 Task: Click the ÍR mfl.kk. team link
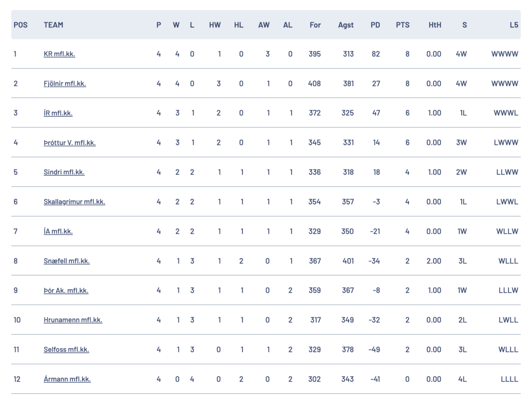(x=58, y=113)
